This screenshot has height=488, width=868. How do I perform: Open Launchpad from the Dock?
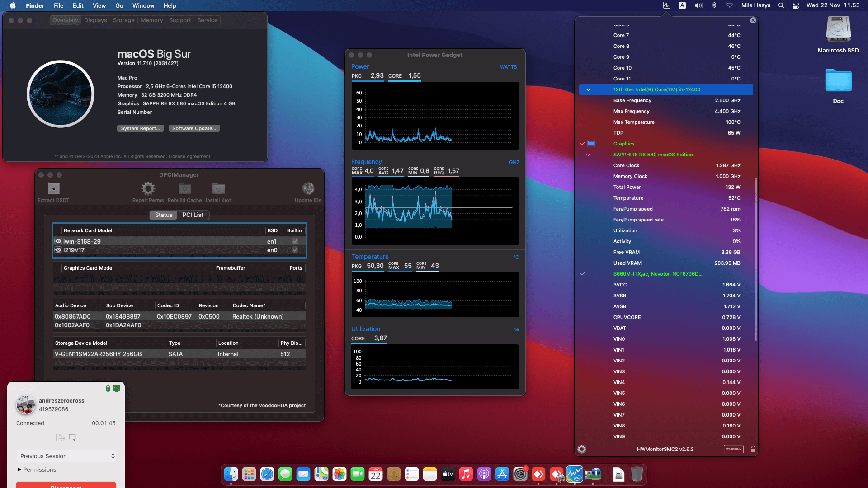point(249,474)
